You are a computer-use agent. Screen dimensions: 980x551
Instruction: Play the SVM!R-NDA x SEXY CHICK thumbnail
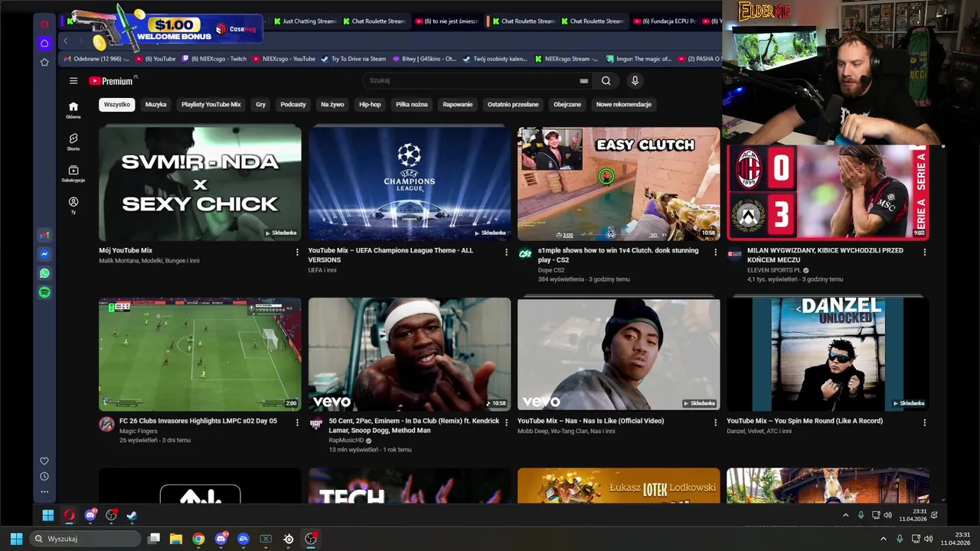click(x=200, y=184)
